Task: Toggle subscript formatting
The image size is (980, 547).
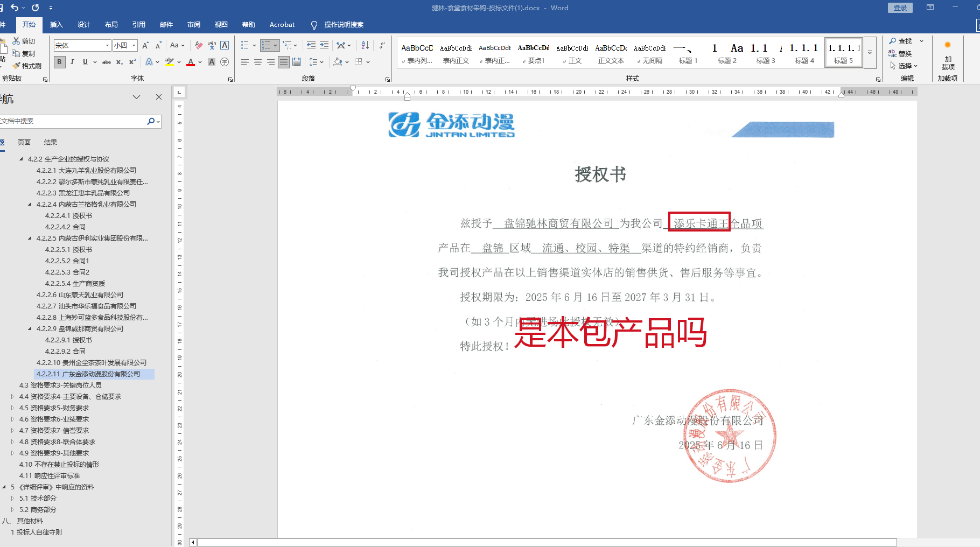Action: pos(120,62)
